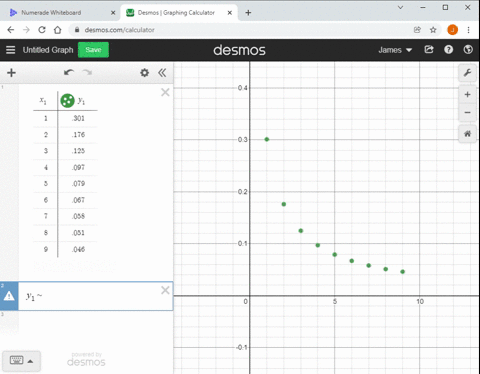Open the language globe menu
Image resolution: width=480 pixels, height=374 pixels.
468,50
